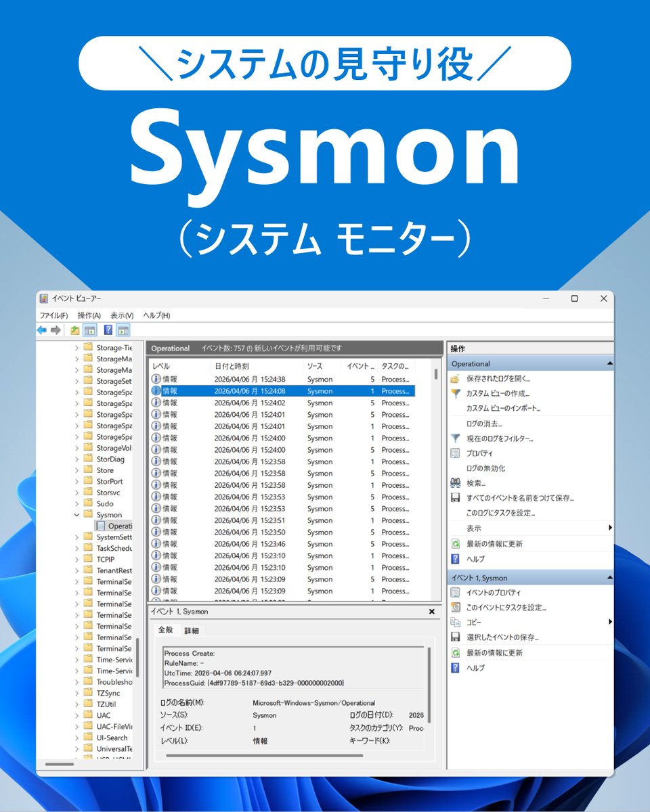Viewport: 650px width, 812px height.
Task: Toggle the action pane visibility toolbar icon
Action: 123,330
